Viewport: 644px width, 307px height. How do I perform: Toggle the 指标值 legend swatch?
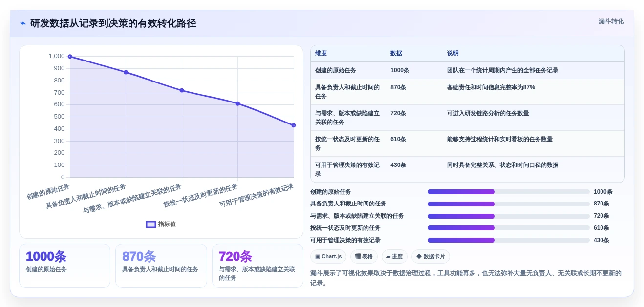tap(151, 225)
